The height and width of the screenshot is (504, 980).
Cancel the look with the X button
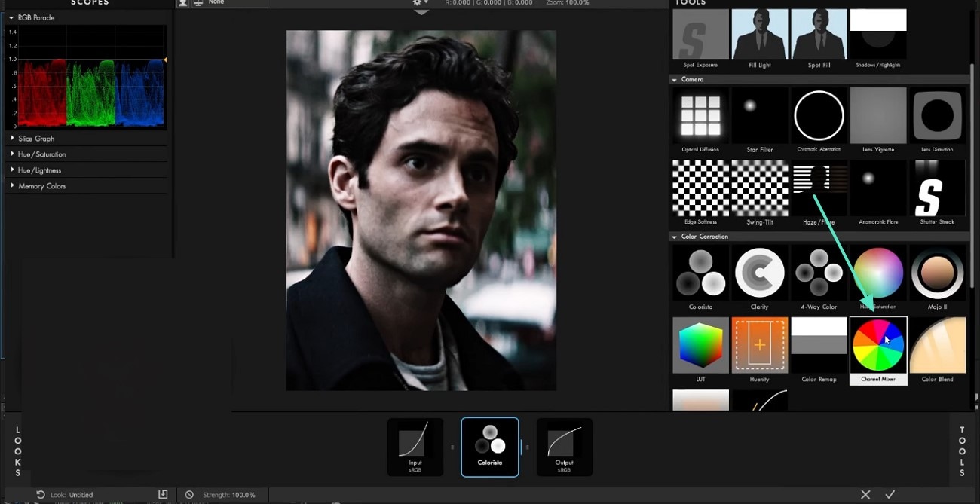865,495
